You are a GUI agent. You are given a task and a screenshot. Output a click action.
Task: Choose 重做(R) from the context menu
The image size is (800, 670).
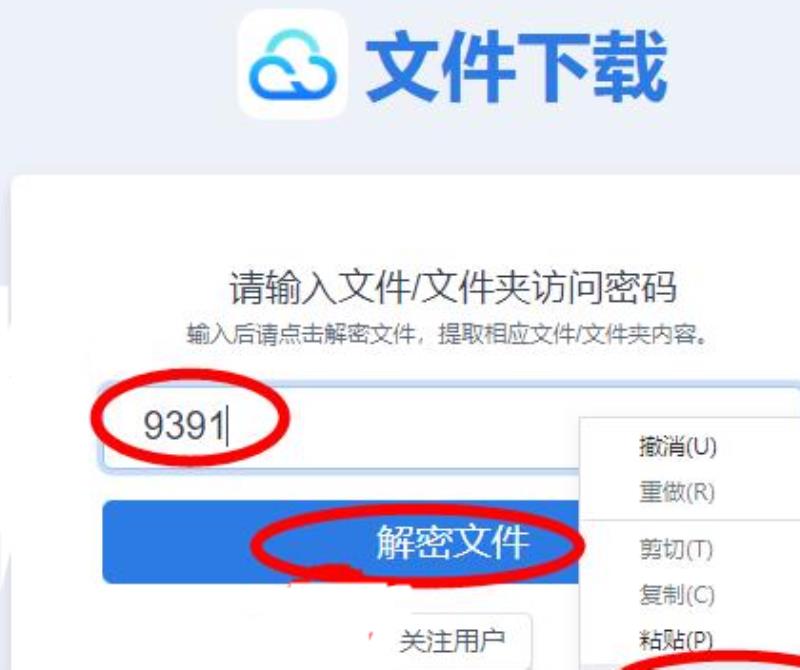(x=677, y=492)
